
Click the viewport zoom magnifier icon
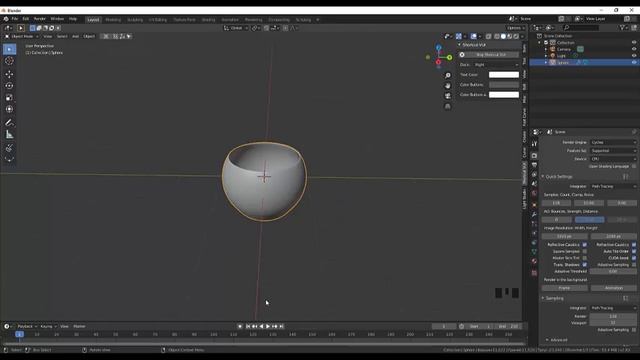coord(448,76)
